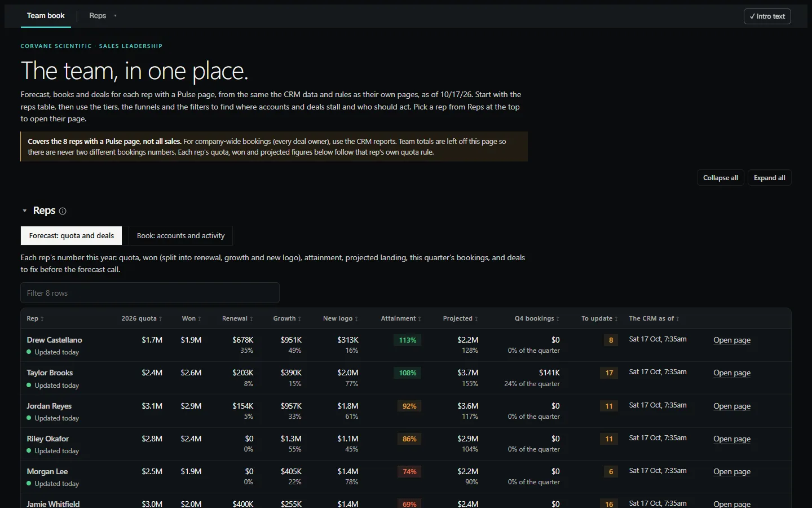Viewport: 812px width, 508px height.
Task: Click Taylor Brooks' rep name
Action: (50, 373)
